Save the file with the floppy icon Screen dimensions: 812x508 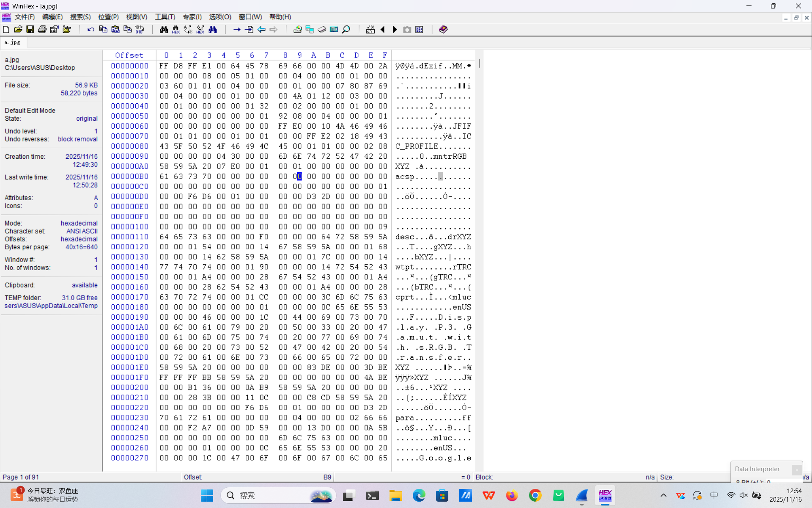coord(30,29)
